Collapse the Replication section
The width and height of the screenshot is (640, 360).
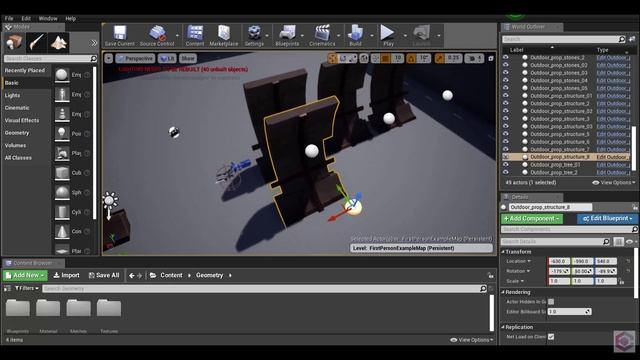pyautogui.click(x=503, y=327)
